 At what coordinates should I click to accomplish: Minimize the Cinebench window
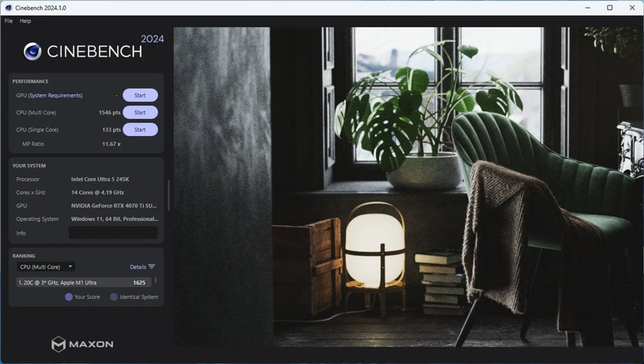[588, 8]
